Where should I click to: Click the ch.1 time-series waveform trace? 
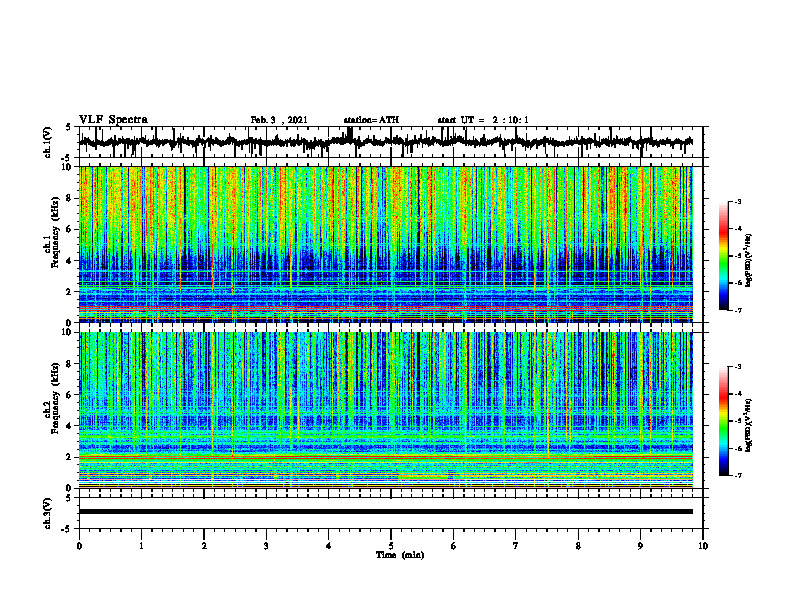pos(385,142)
